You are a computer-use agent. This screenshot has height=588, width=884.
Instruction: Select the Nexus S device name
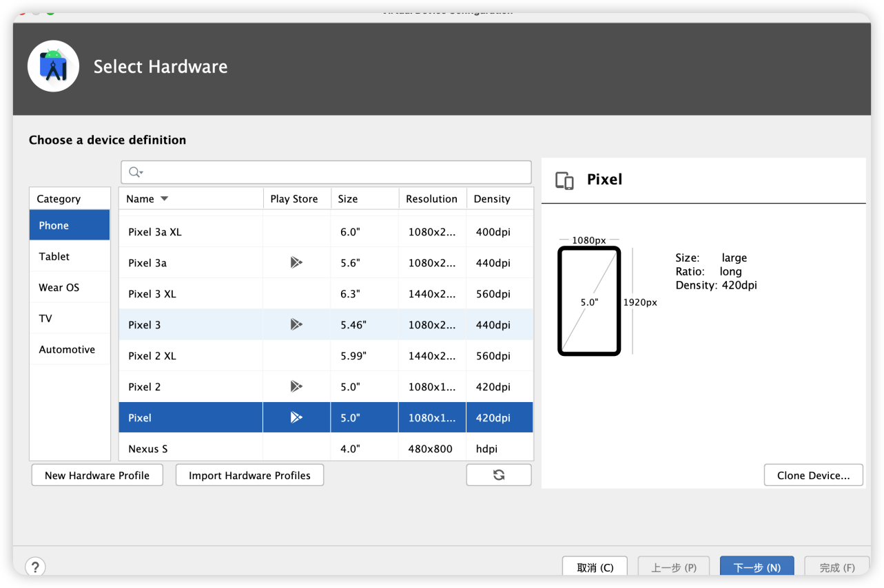tap(148, 449)
